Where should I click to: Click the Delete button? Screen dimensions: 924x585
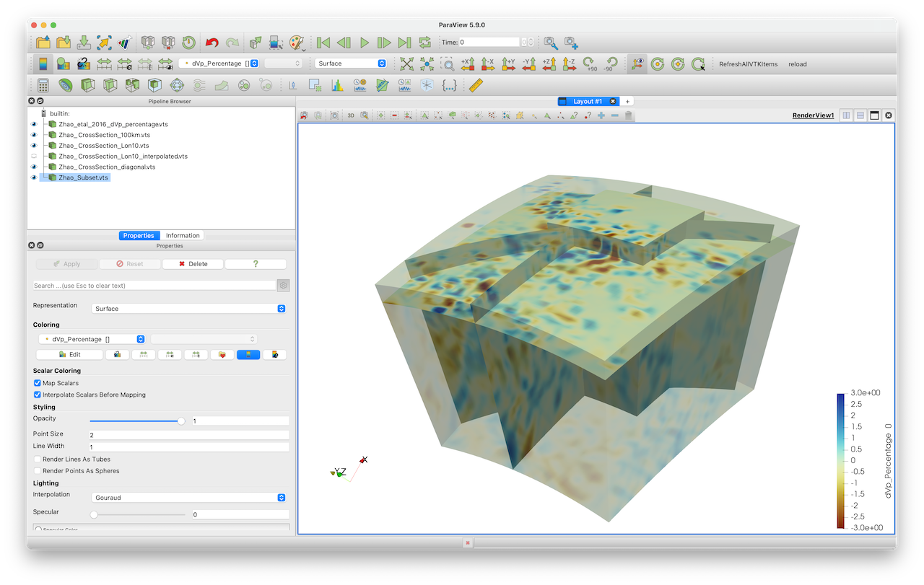click(193, 264)
